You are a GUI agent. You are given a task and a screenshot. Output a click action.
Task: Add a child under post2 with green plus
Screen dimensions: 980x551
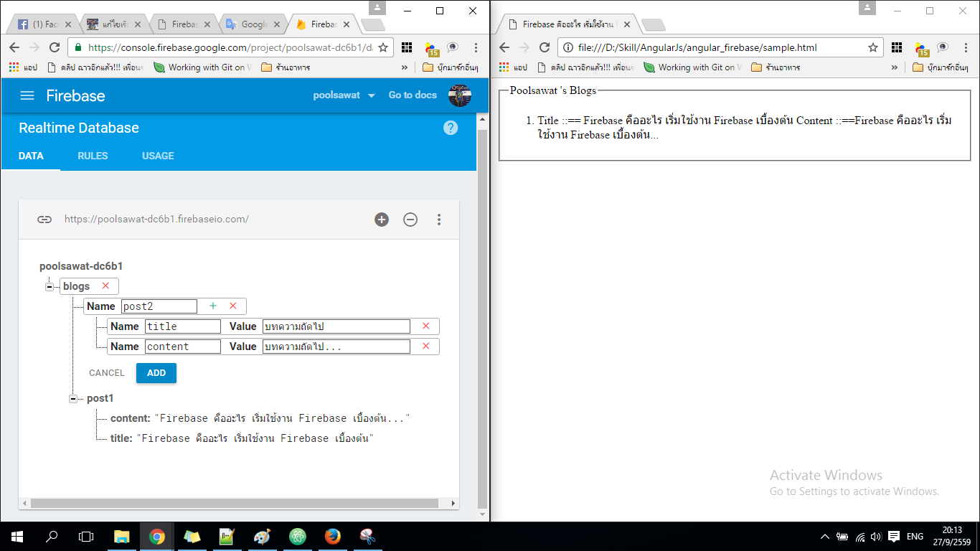coord(212,306)
